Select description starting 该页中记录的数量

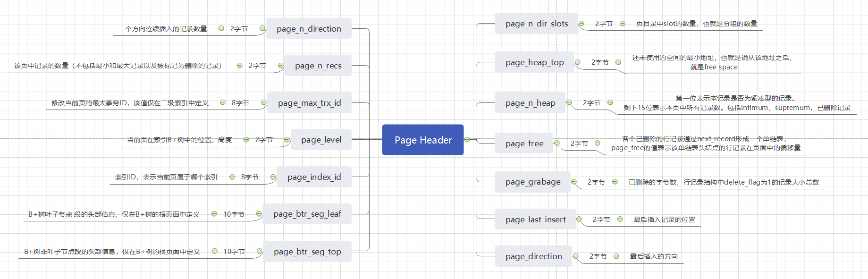click(118, 66)
